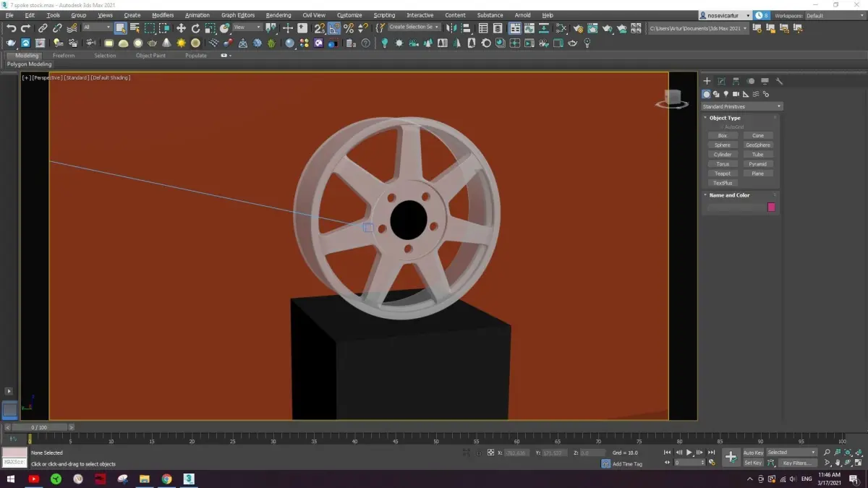
Task: Click the GeoSphere primitive button
Action: (757, 145)
